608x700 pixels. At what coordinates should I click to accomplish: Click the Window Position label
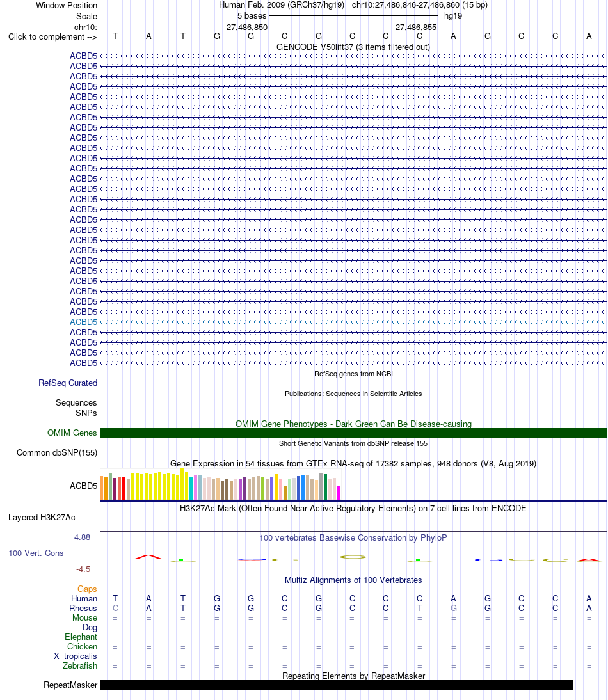click(66, 5)
